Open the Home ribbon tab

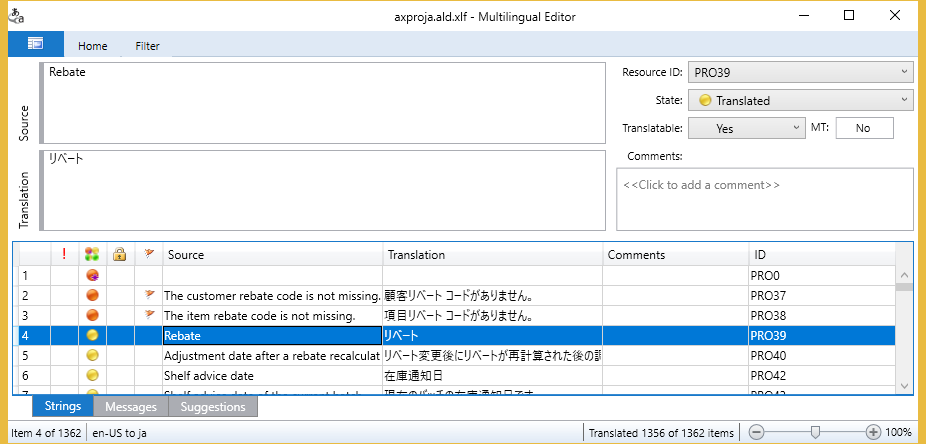(93, 45)
